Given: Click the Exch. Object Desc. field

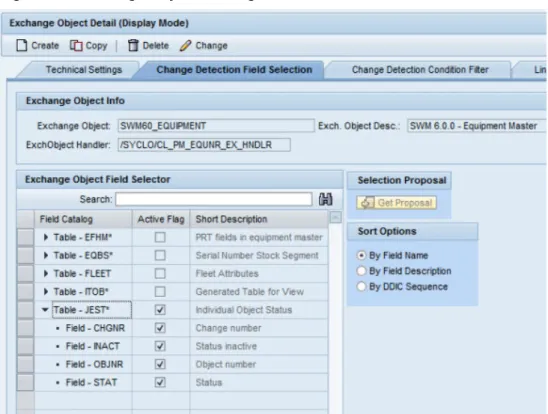Looking at the screenshot, I should coord(477,126).
